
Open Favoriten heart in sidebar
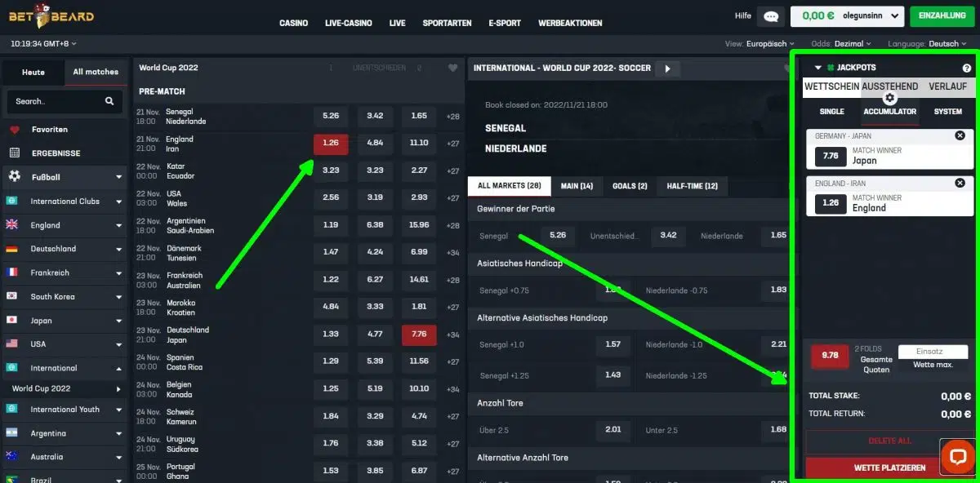click(x=15, y=130)
